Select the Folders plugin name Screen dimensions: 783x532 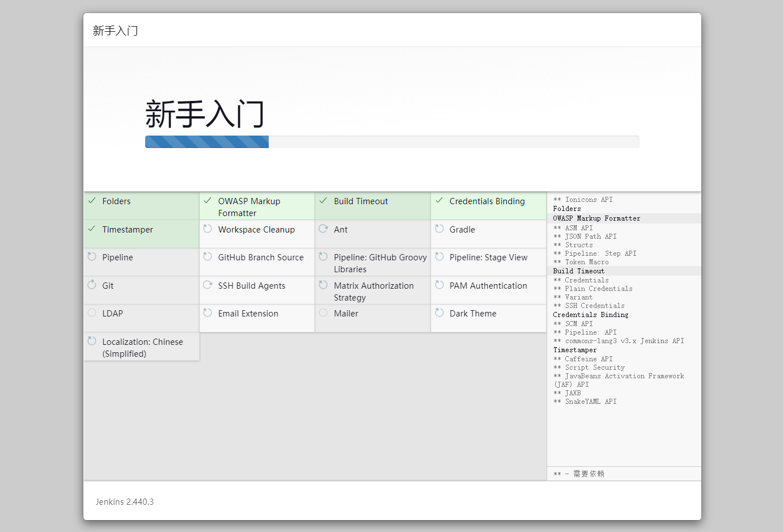tap(116, 201)
